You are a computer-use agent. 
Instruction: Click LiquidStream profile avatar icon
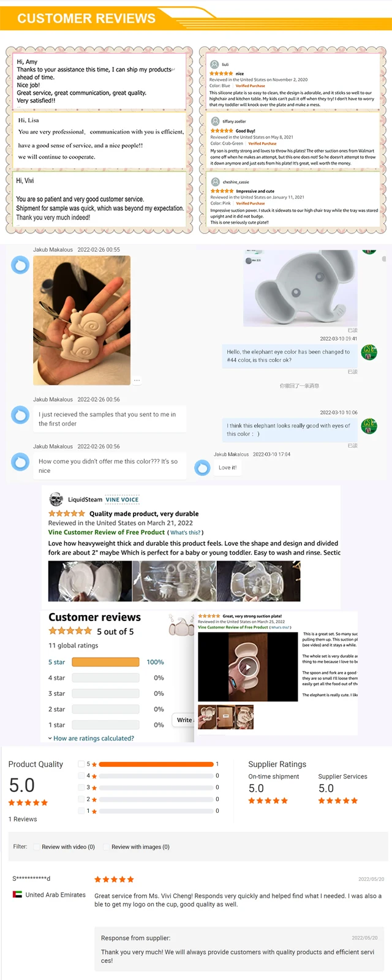pyautogui.click(x=56, y=499)
